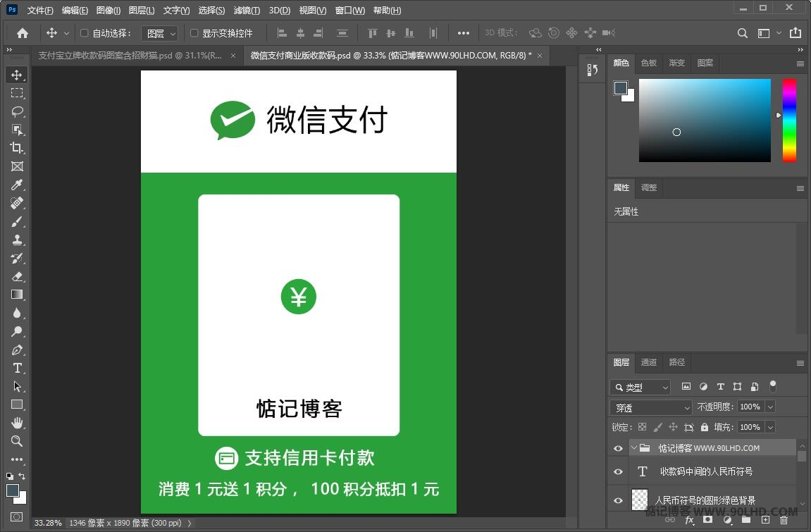This screenshot has height=532, width=811.
Task: Close the 微信支付商业版收款码.psd tab
Action: click(540, 56)
